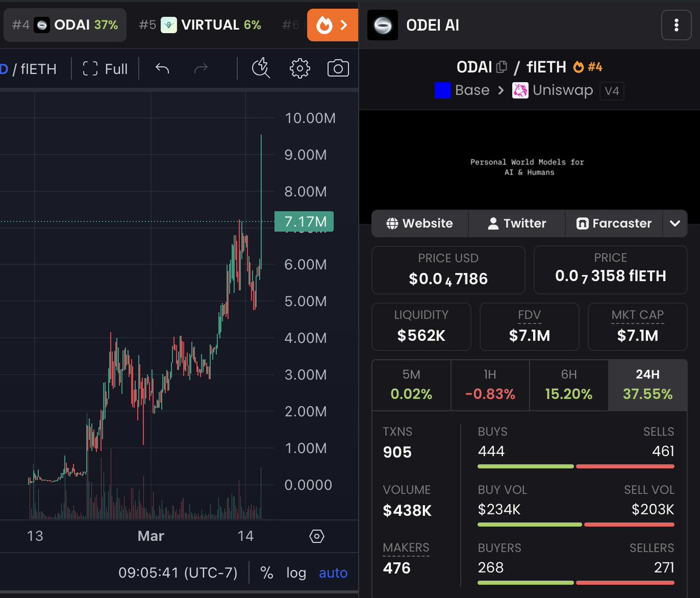Click the ODEI AI header title

pos(433,25)
